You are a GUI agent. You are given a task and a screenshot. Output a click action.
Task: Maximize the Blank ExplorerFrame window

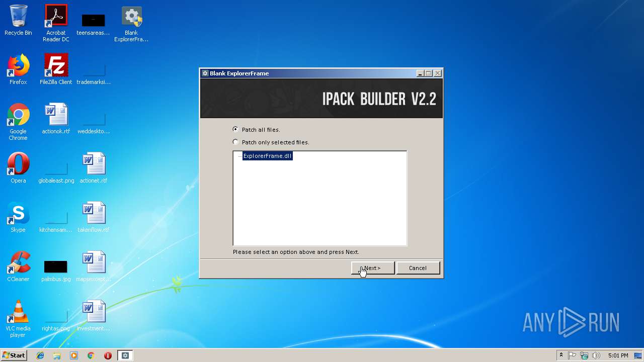pyautogui.click(x=429, y=73)
